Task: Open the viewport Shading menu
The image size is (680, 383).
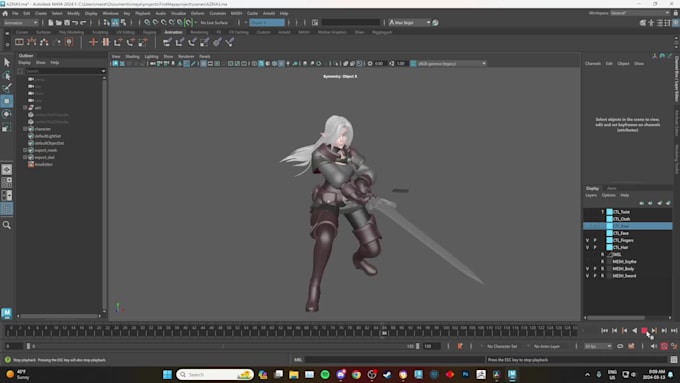Action: coord(132,56)
